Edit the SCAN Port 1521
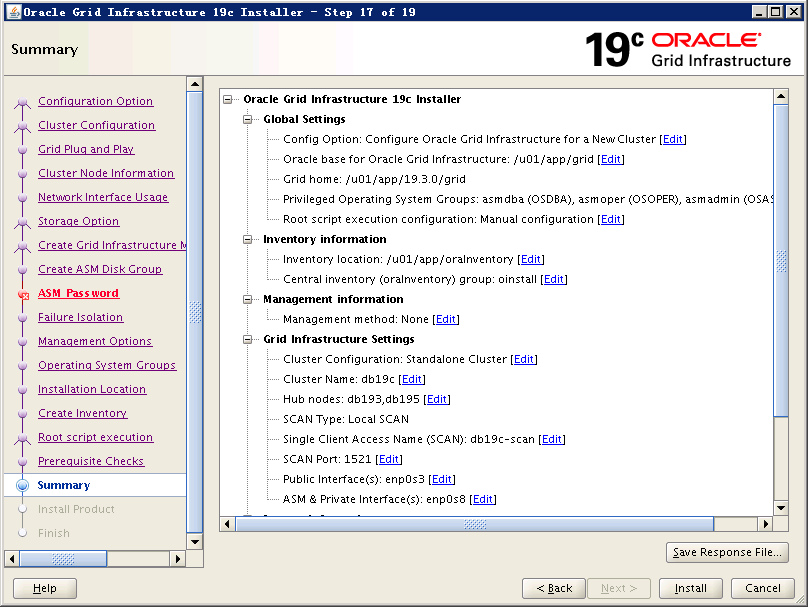809x608 pixels. [x=389, y=459]
